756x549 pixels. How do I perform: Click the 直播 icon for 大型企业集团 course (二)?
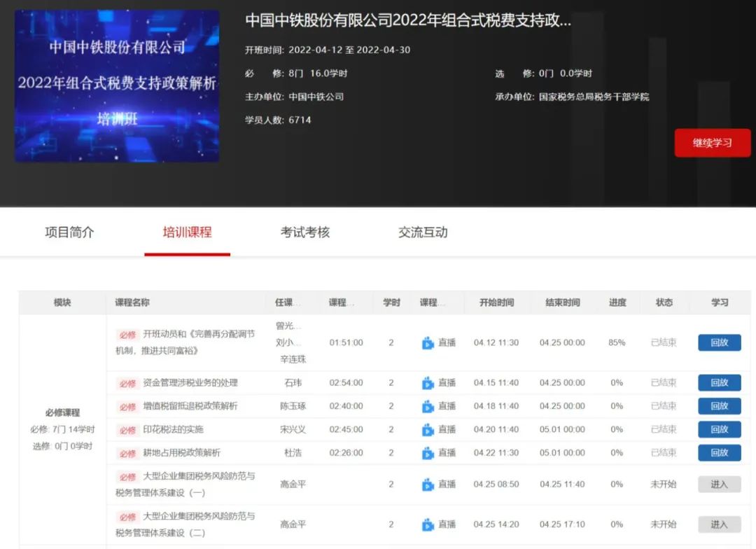pos(429,523)
